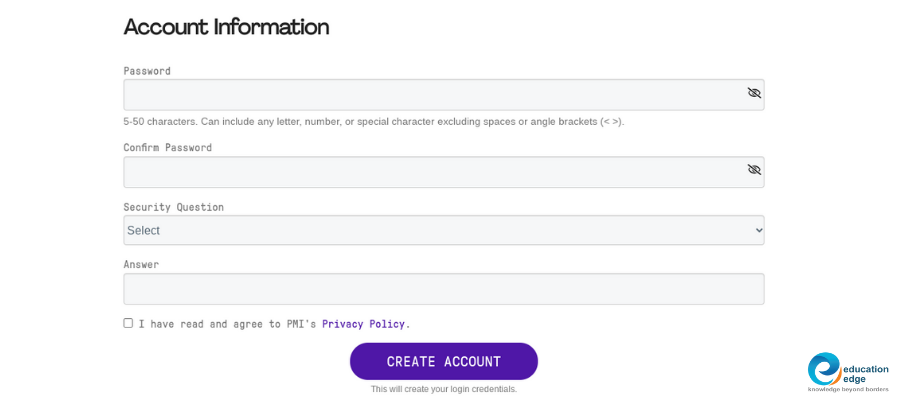This screenshot has height=400, width=900.
Task: Click the Password field label
Action: tap(147, 71)
